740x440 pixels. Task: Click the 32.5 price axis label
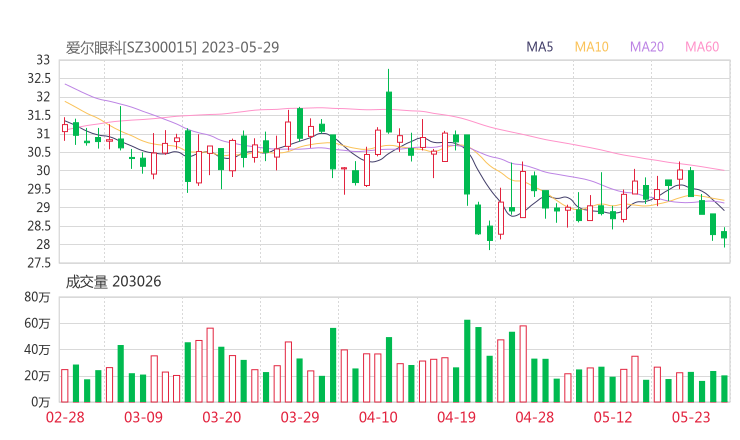[x=39, y=79]
